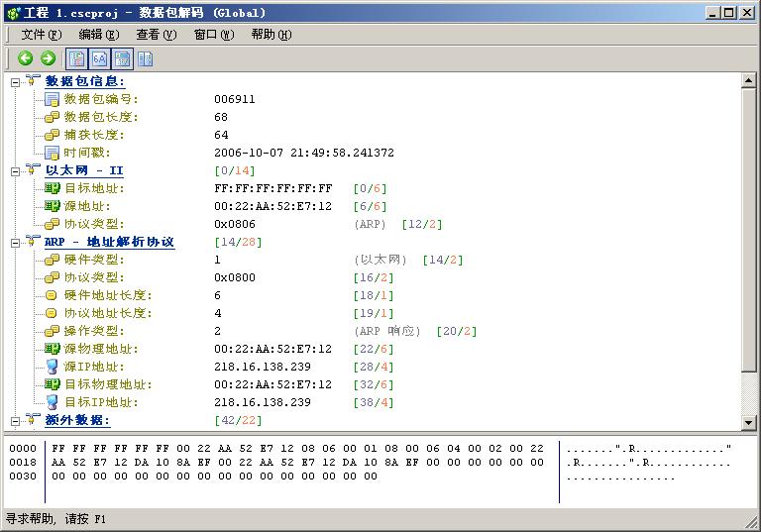
Task: Open the 查看(V) menu
Action: pyautogui.click(x=156, y=35)
